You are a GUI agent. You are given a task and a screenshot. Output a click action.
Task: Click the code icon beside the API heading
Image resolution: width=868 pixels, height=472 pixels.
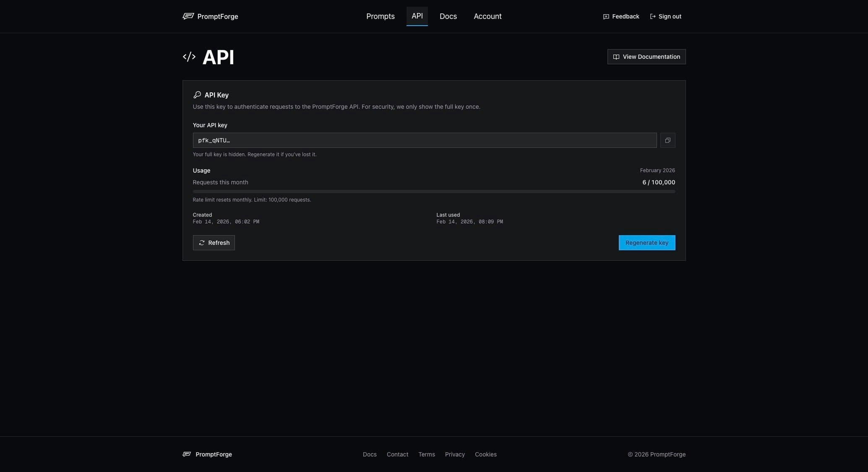click(x=189, y=57)
